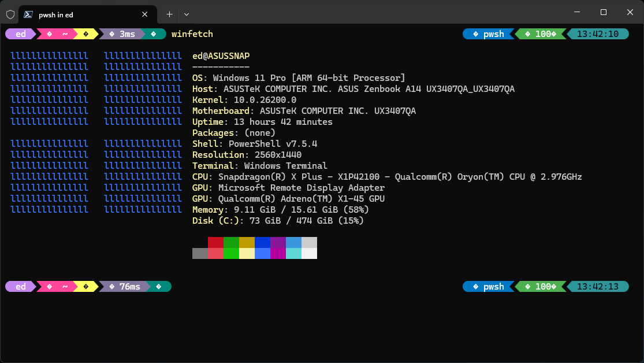The width and height of the screenshot is (644, 363).
Task: Select the pale yellow swatch in the palette
Action: coord(247,253)
